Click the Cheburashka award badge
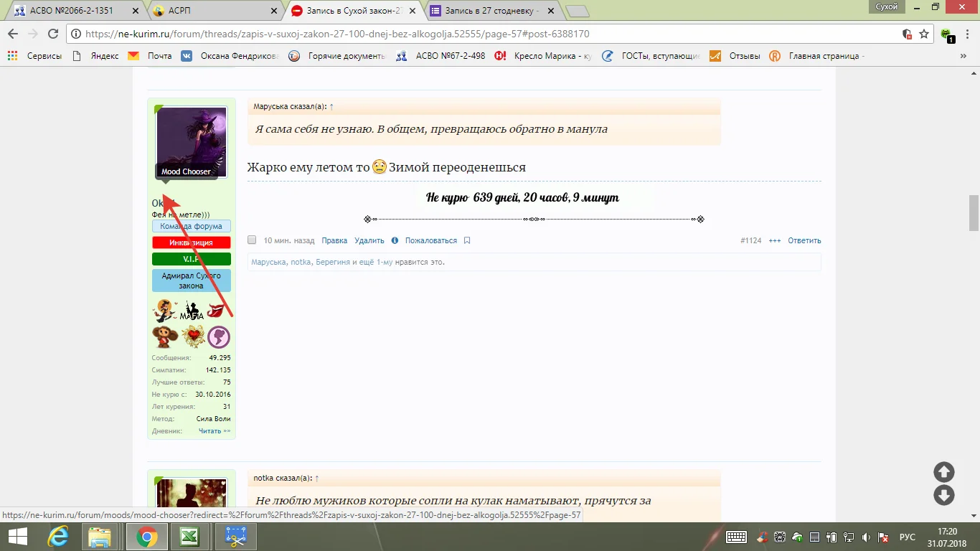The height and width of the screenshot is (551, 980). pyautogui.click(x=165, y=336)
